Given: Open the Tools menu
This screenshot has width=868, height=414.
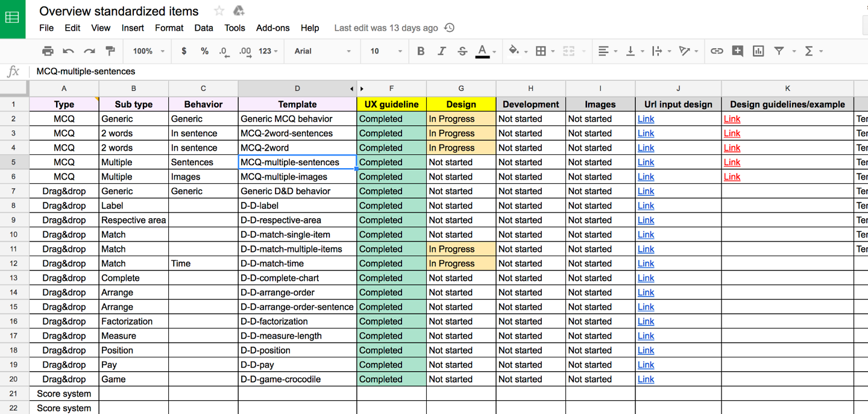Looking at the screenshot, I should click(234, 28).
